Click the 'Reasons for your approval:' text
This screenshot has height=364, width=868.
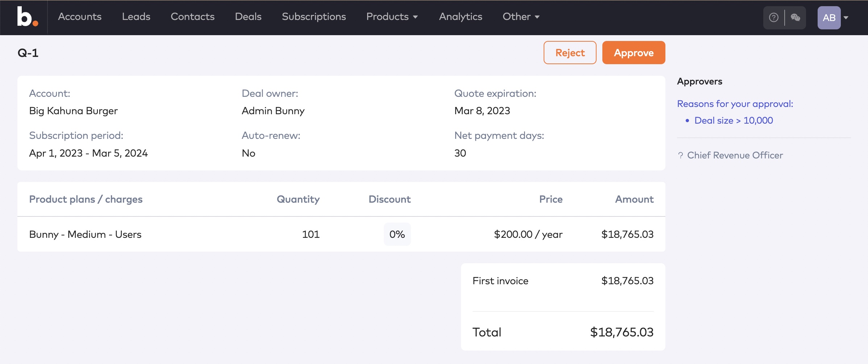(735, 104)
